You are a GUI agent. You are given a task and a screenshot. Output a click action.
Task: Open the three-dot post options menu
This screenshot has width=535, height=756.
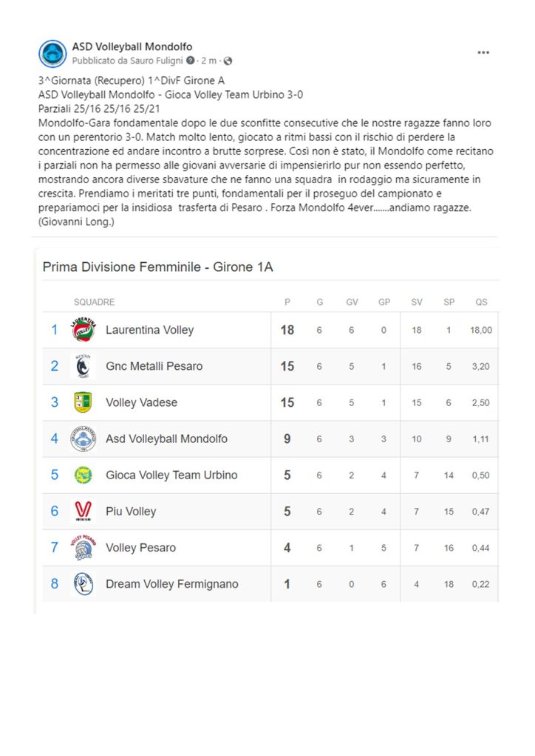pos(483,52)
